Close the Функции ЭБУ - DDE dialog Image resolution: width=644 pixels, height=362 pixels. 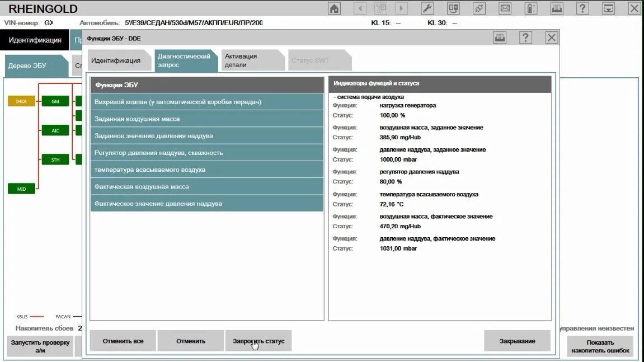tap(552, 38)
